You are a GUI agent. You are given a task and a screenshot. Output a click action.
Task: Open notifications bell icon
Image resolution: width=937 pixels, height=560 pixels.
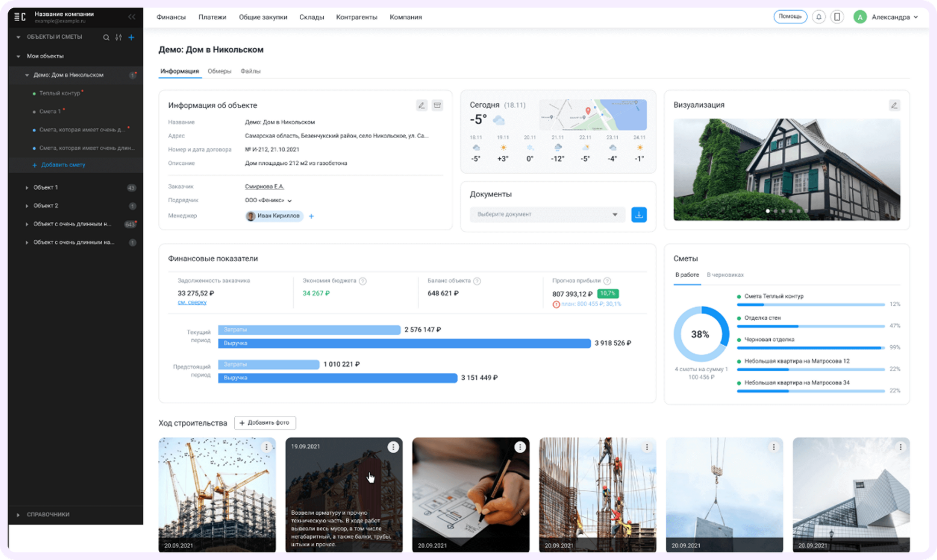click(x=819, y=17)
